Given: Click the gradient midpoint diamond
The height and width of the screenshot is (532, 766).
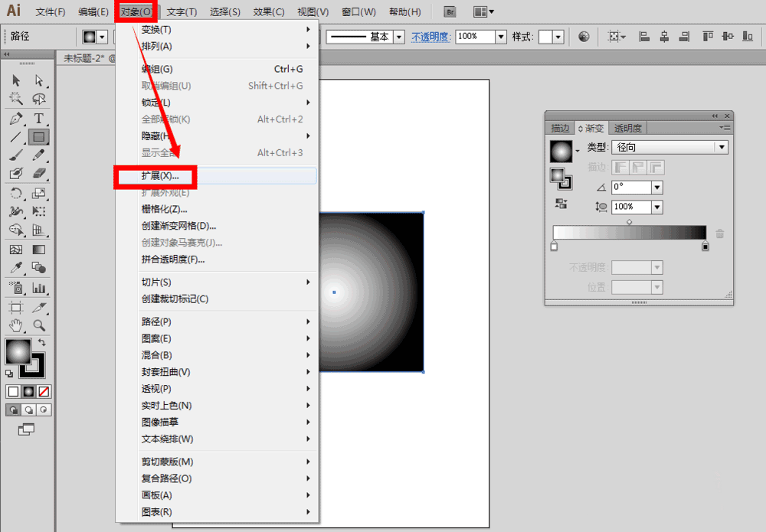Looking at the screenshot, I should [x=629, y=221].
